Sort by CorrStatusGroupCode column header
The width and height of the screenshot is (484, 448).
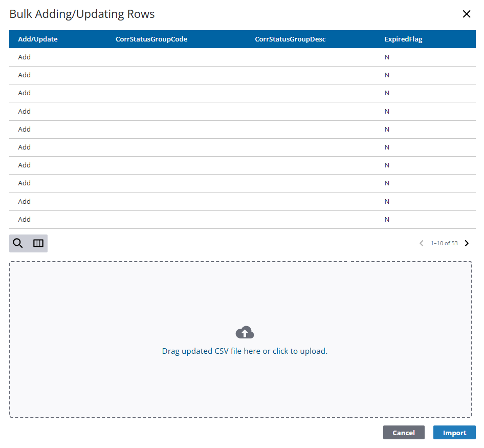(x=151, y=39)
